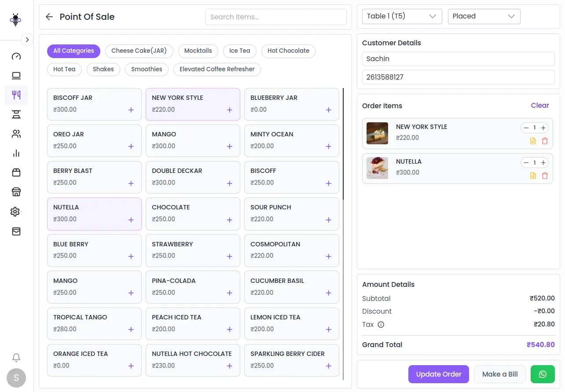Open the customers sidebar icon
The image size is (565, 392).
[x=16, y=134]
